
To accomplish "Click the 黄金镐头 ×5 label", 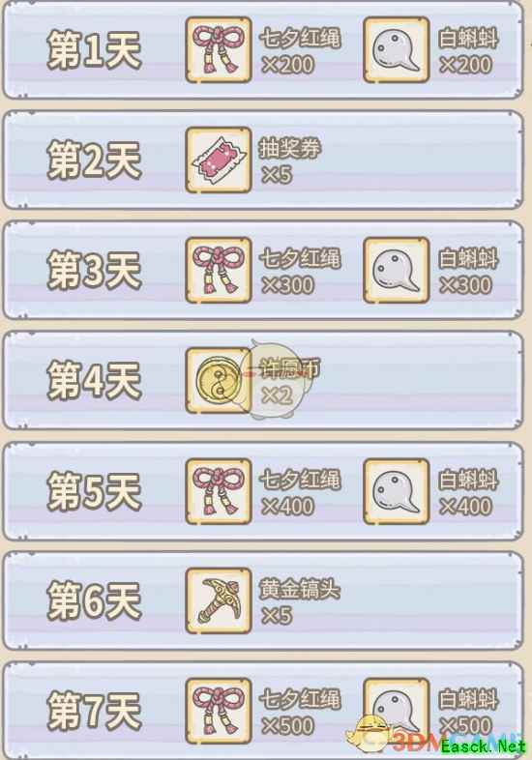I will [300, 602].
